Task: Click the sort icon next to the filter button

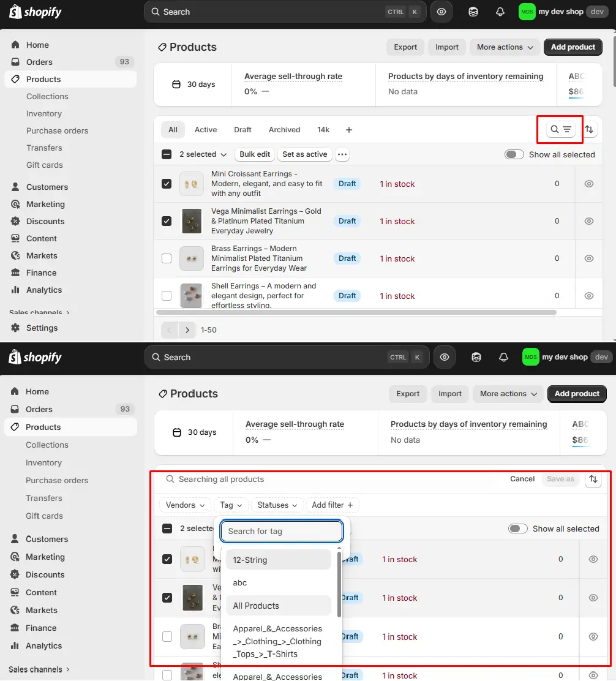Action: click(x=588, y=129)
